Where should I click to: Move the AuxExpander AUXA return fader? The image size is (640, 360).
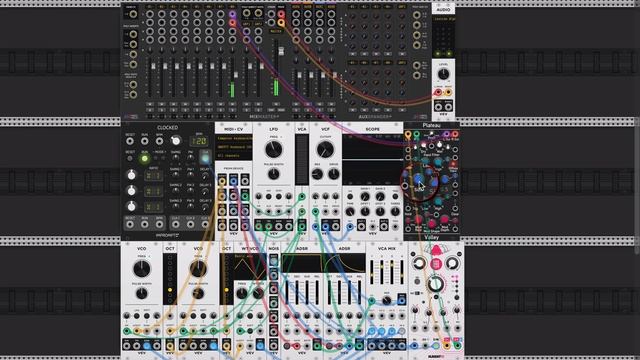pos(299,76)
